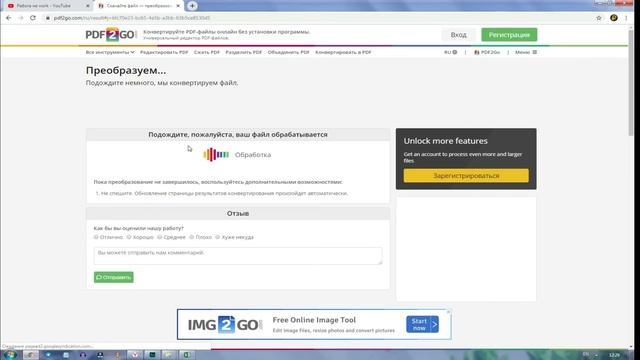The height and width of the screenshot is (360, 640).
Task: Click the Обработка processing label
Action: pos(253,155)
